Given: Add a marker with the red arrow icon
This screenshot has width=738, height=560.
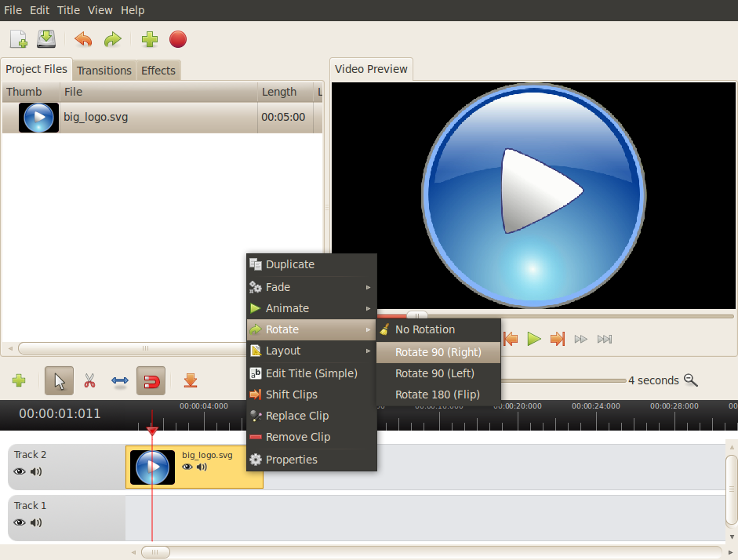Looking at the screenshot, I should pos(190,380).
